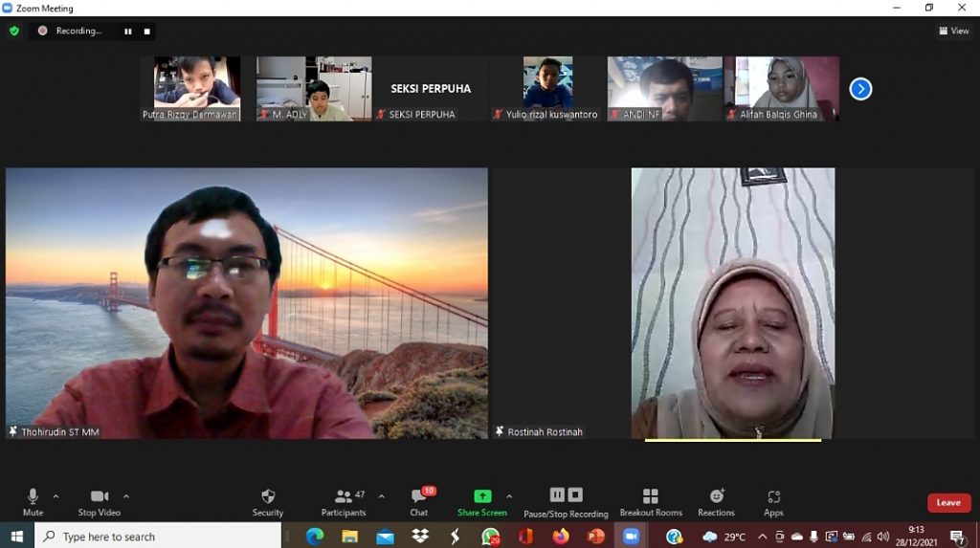Select Alifah Balqis Ghina's video thumbnail
The height and width of the screenshot is (548, 980).
(x=782, y=88)
